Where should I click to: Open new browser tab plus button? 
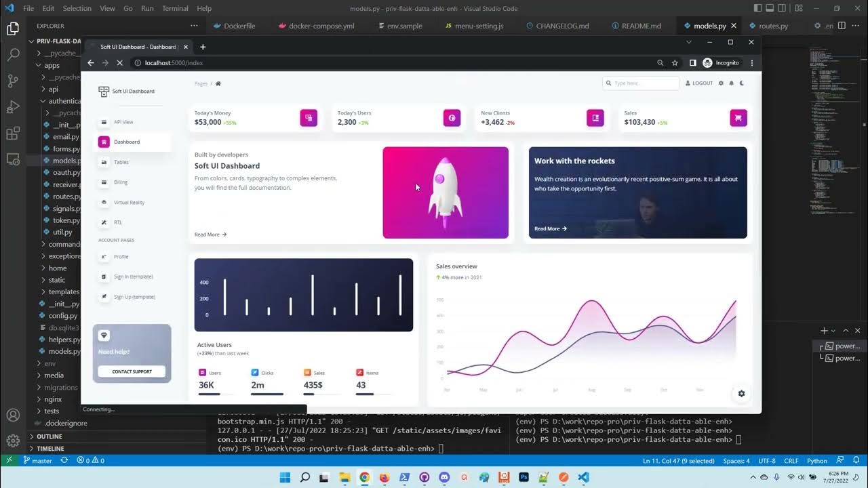tap(202, 47)
